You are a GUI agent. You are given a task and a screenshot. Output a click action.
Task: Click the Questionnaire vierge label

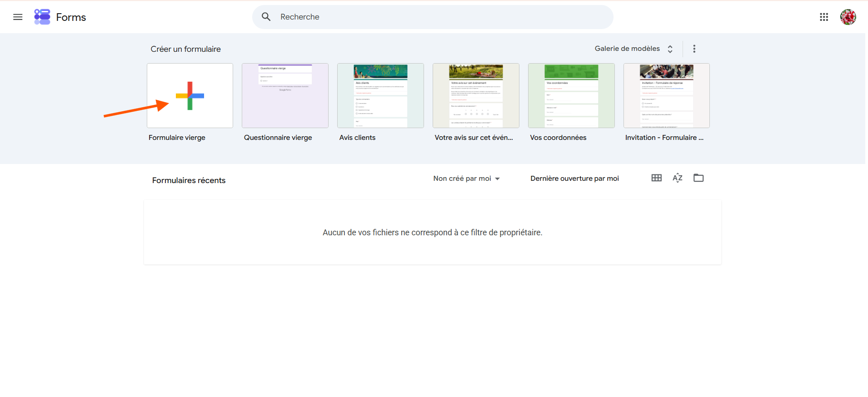278,138
